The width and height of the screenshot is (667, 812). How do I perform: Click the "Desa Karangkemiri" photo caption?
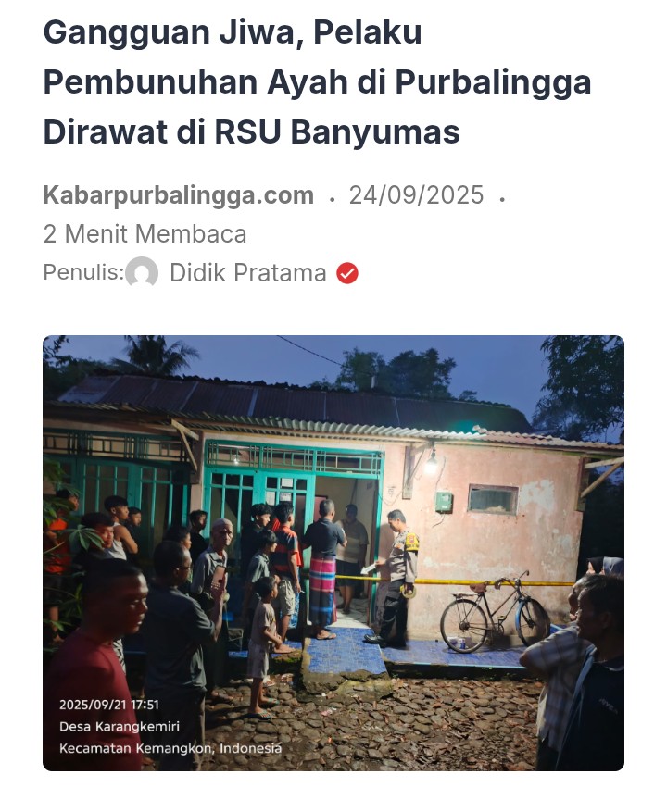tap(120, 727)
